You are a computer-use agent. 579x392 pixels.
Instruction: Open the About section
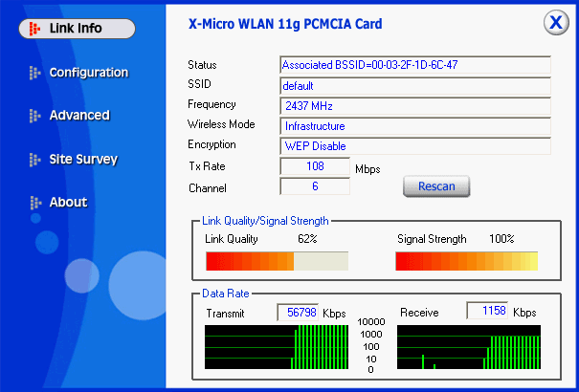(x=68, y=202)
